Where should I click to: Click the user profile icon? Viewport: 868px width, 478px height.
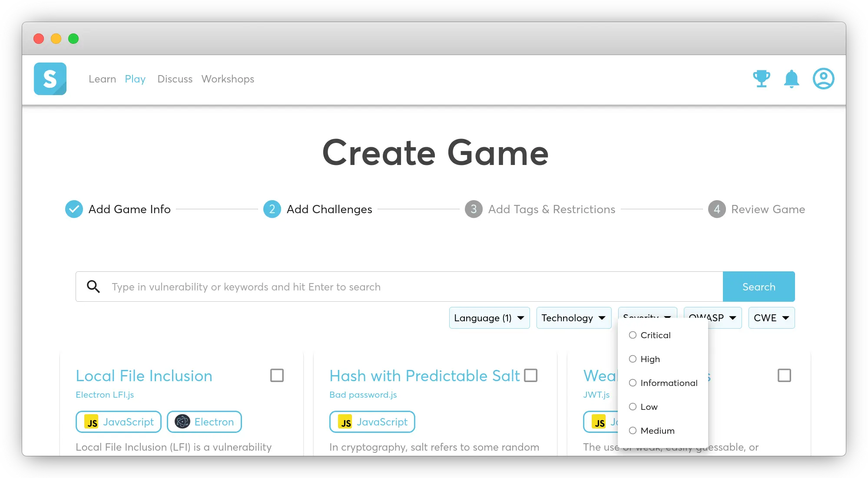(x=824, y=79)
